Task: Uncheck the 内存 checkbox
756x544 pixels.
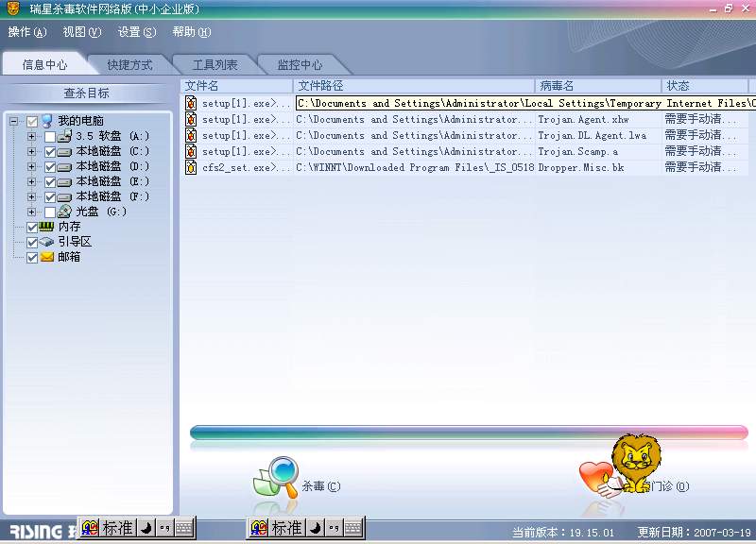Action: (x=32, y=227)
